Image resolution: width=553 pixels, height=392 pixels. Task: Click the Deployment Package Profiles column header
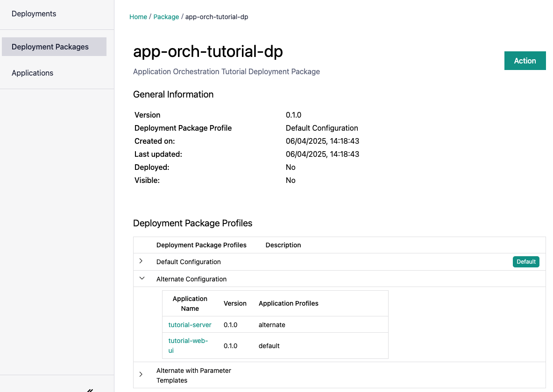coord(201,245)
